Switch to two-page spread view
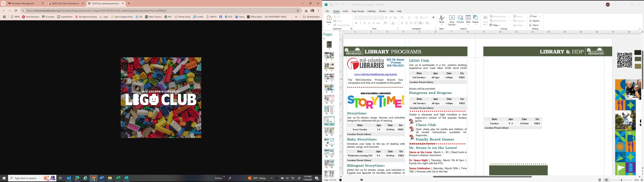Image resolution: width=644 pixels, height=182 pixels. point(606,180)
